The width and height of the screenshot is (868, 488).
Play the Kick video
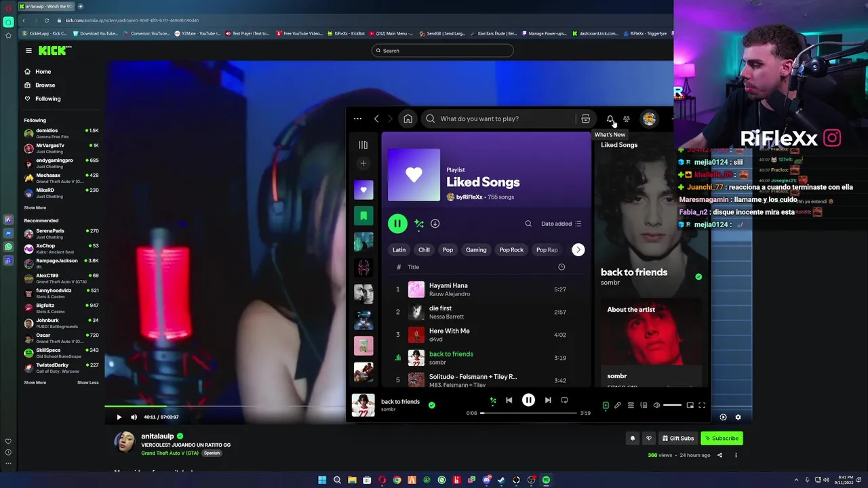(119, 417)
